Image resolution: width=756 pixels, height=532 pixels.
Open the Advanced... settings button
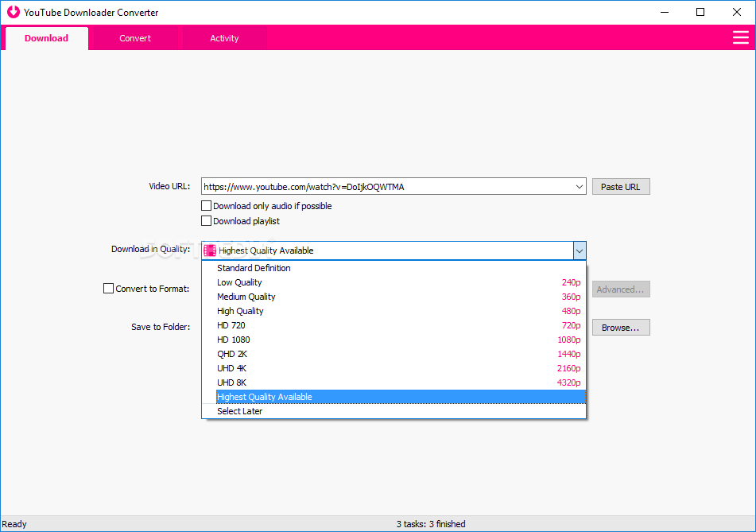[621, 289]
